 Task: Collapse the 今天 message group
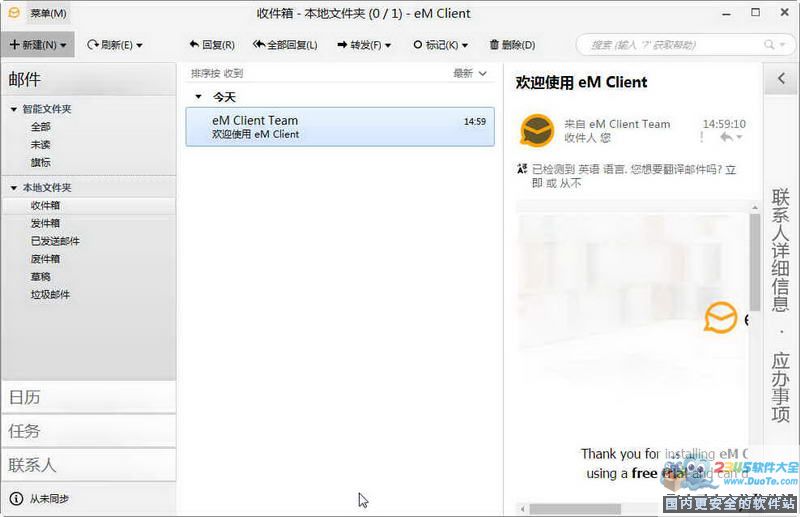click(198, 96)
